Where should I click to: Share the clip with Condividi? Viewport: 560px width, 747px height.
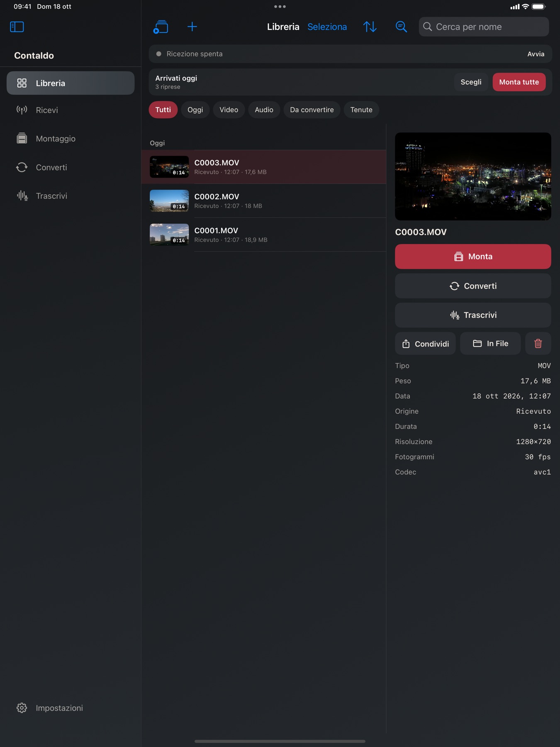point(425,343)
